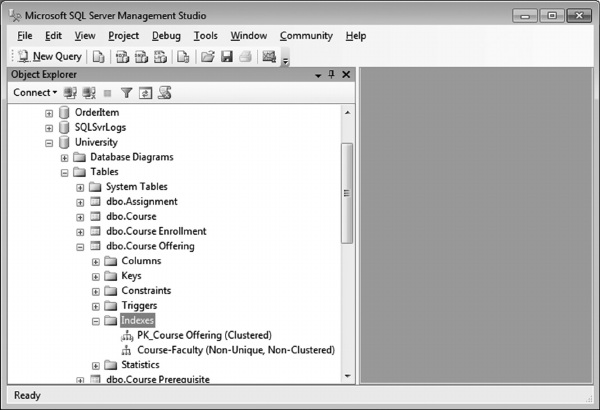The image size is (600, 410).
Task: Click the OrderItem database cylinder icon
Action: click(64, 113)
